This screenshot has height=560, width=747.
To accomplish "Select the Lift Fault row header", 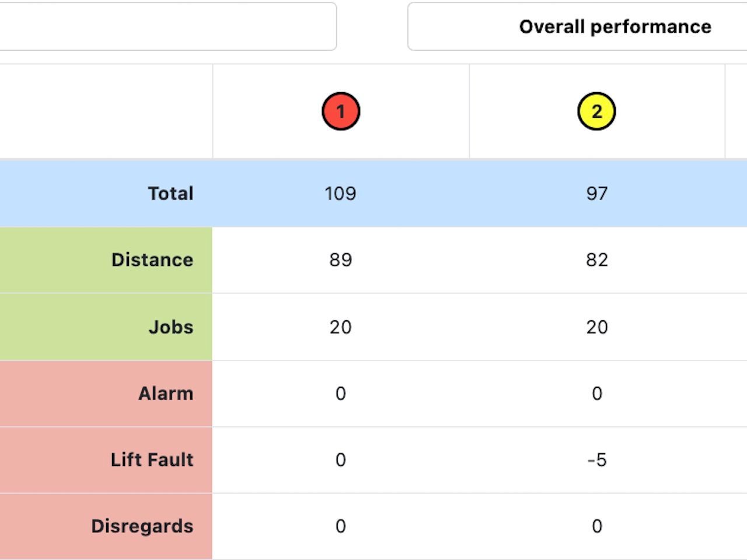I will coord(152,460).
